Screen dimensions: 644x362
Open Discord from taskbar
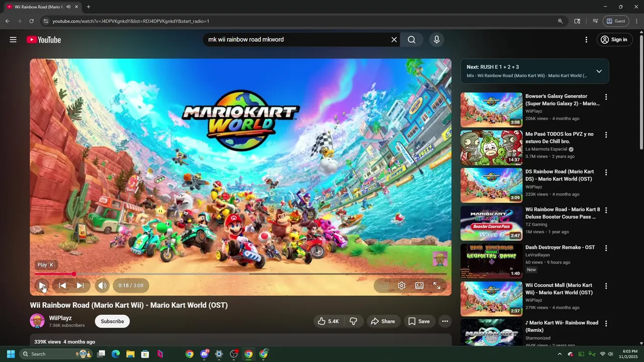click(x=204, y=354)
